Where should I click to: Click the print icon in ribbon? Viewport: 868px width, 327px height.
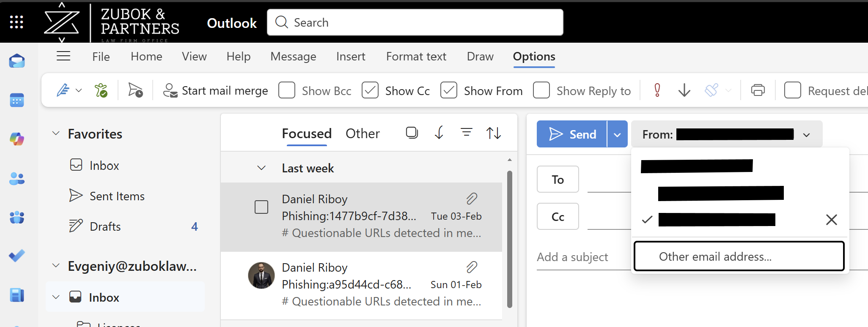pyautogui.click(x=758, y=90)
